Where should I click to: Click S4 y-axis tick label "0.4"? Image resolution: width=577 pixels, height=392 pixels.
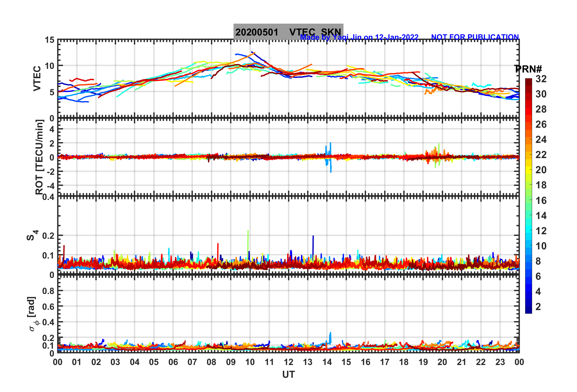coord(49,197)
